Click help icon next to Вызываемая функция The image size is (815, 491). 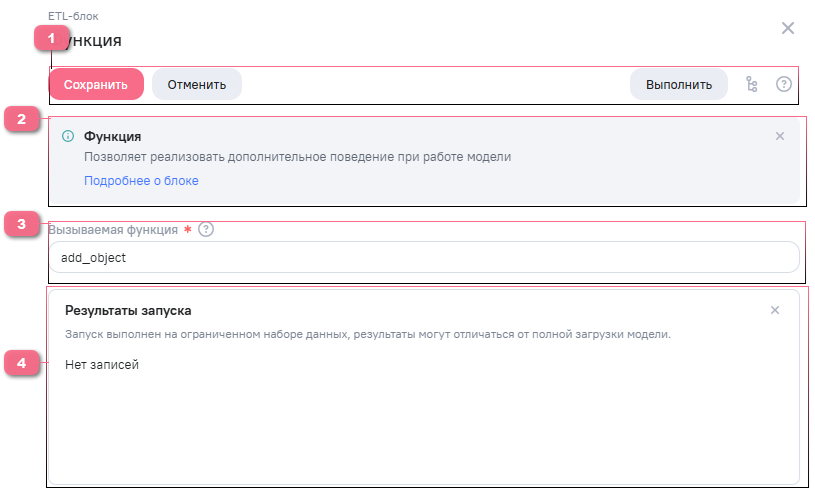(206, 229)
